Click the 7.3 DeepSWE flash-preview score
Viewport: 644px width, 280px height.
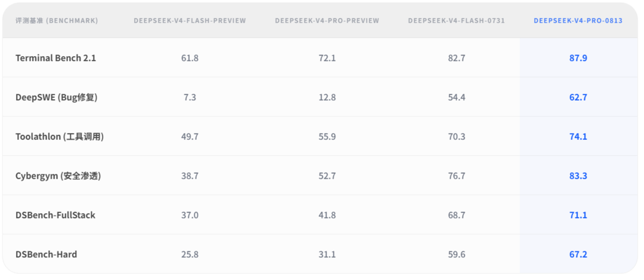(190, 97)
